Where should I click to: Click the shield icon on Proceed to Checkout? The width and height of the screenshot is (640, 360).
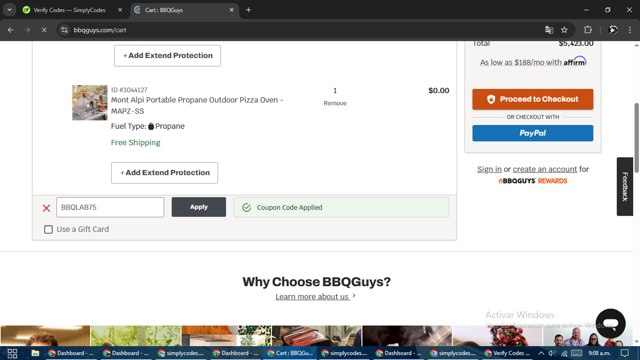pos(491,99)
